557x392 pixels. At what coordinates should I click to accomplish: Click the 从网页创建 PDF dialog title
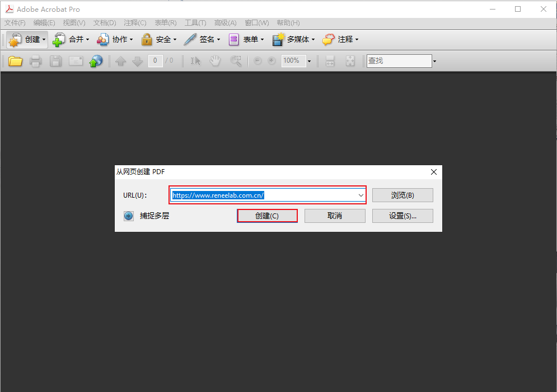click(141, 172)
